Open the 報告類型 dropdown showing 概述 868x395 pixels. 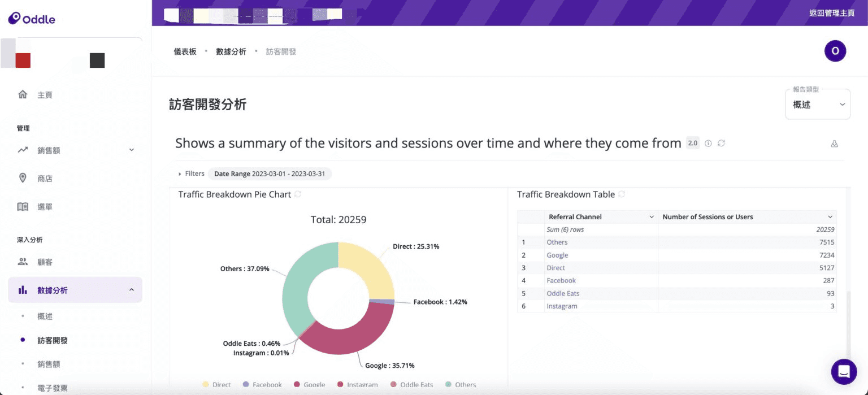tap(817, 105)
